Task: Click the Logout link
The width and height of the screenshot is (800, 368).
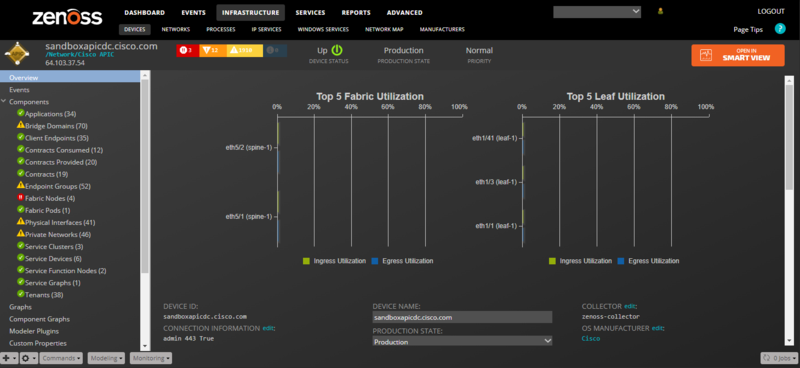Action: click(x=771, y=11)
